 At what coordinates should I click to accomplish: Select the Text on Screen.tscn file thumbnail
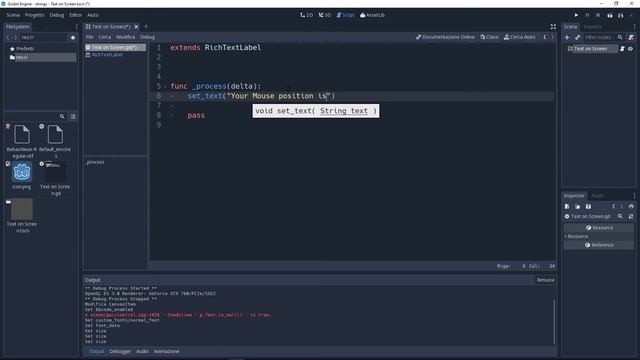22,216
